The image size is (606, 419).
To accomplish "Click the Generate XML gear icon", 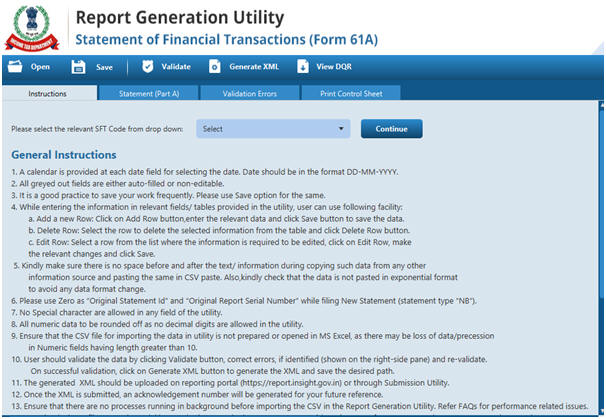I will tap(214, 67).
